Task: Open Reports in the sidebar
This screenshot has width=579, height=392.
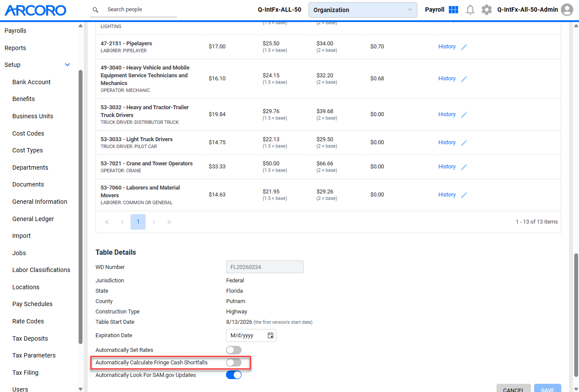Action: coord(15,48)
